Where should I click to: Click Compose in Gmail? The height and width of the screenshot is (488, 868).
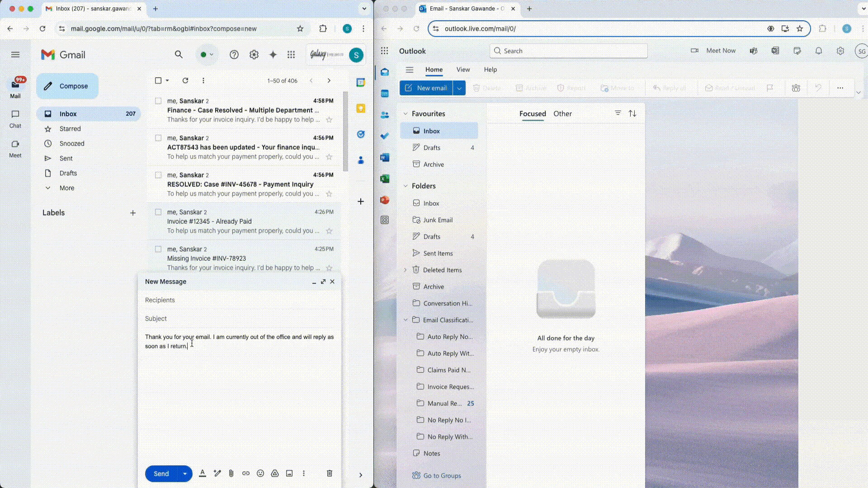point(67,86)
